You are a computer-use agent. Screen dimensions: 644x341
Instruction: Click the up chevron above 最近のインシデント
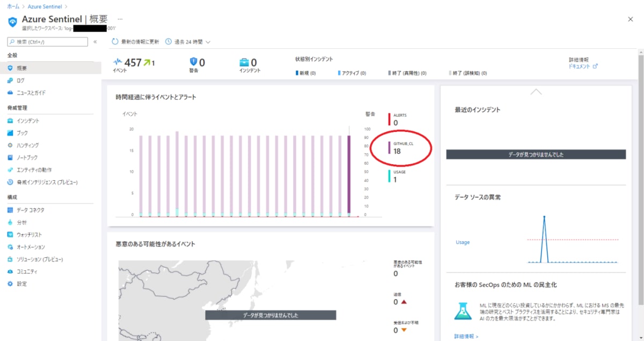tap(536, 92)
